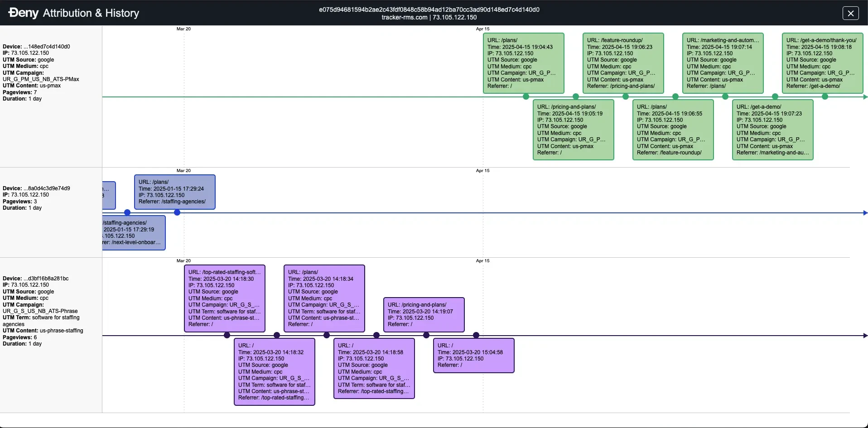Click Pageviews: 7 in first device panel

(x=20, y=92)
